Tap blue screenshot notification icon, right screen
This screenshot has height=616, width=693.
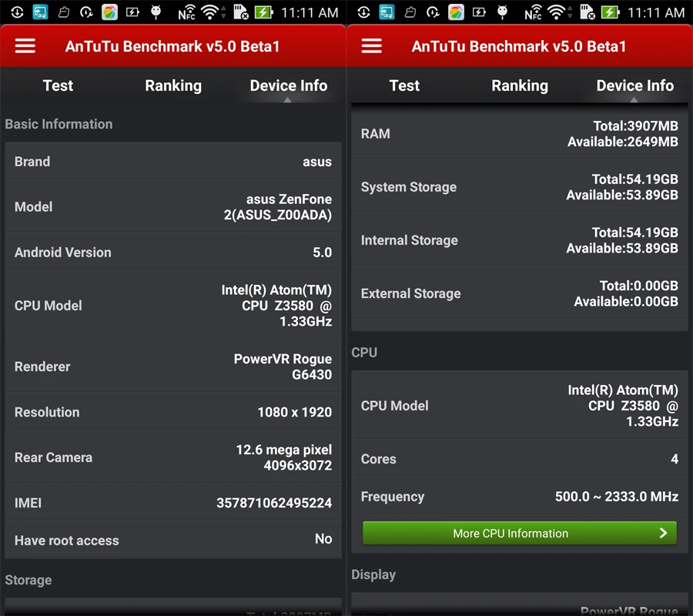387,12
